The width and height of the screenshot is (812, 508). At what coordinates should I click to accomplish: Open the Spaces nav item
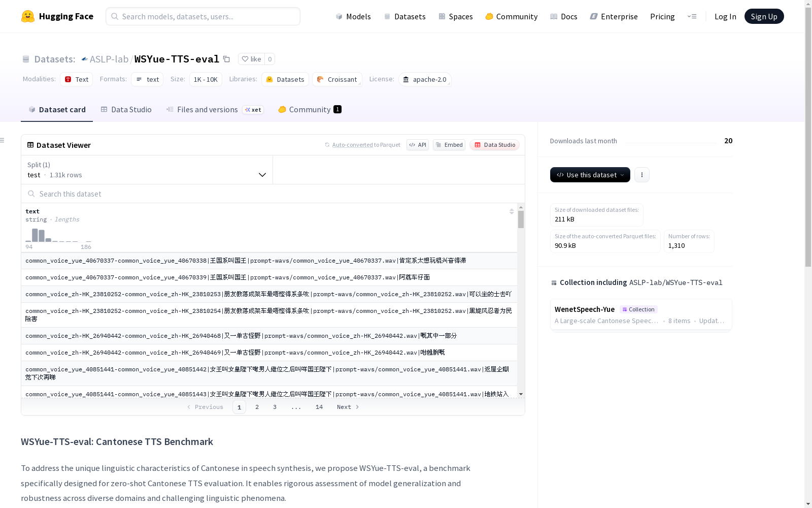(456, 16)
